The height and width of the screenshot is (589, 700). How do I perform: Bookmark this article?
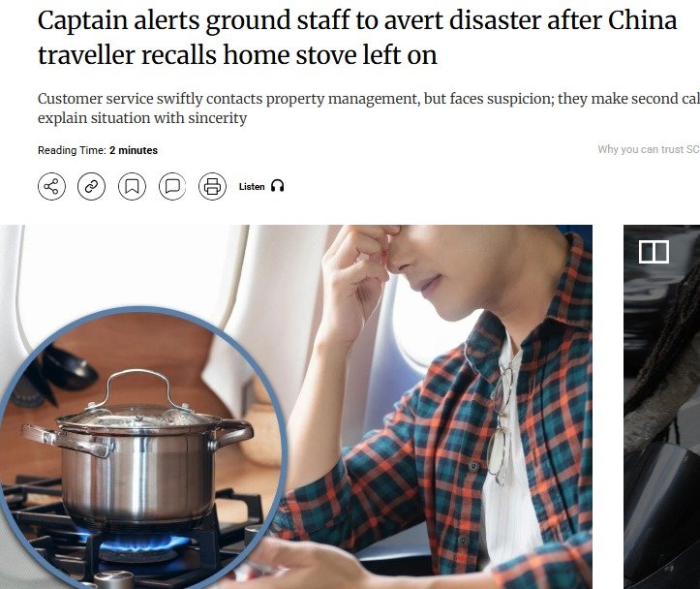132,186
